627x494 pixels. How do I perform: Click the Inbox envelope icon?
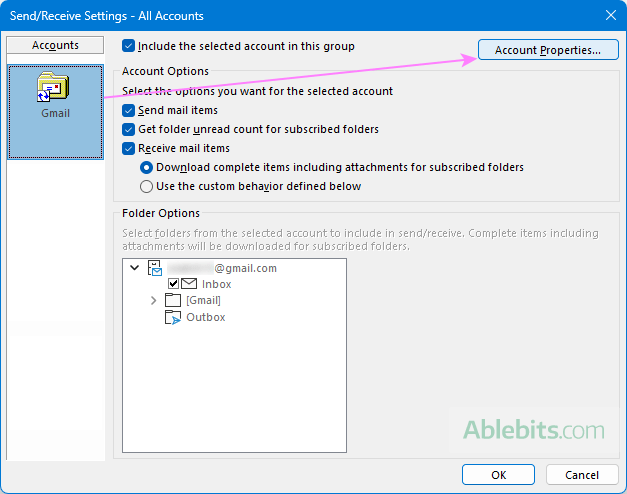[x=189, y=284]
